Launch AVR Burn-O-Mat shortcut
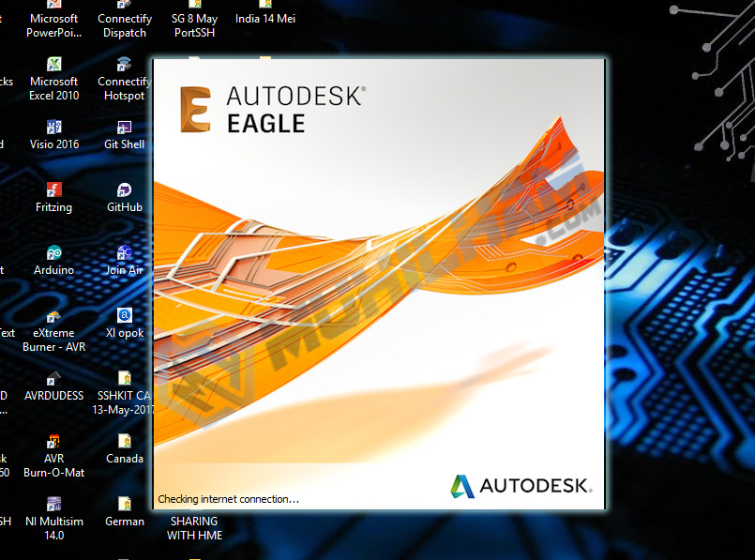Image resolution: width=755 pixels, height=560 pixels. coord(54,456)
